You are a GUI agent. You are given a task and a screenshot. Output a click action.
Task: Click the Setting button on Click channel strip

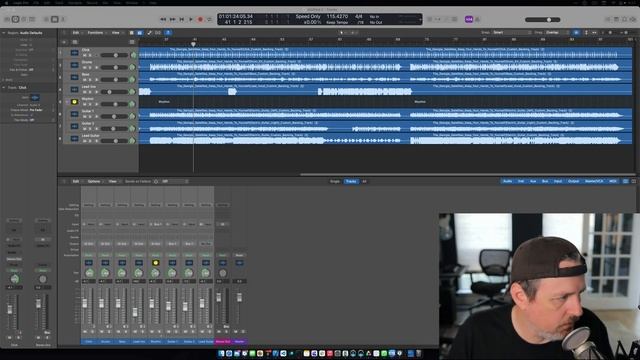89,205
